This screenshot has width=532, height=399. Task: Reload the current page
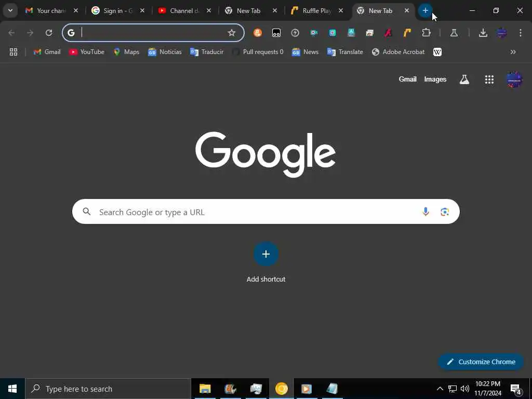[x=49, y=33]
